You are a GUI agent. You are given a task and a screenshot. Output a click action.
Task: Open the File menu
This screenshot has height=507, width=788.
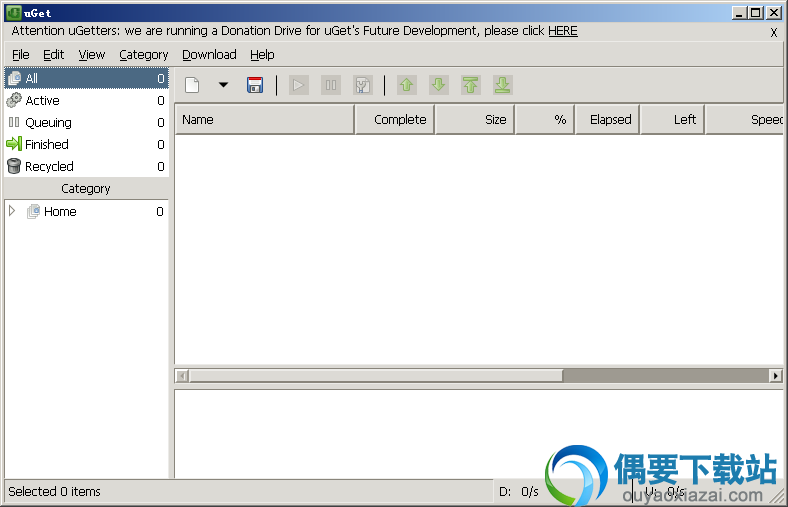(x=21, y=55)
